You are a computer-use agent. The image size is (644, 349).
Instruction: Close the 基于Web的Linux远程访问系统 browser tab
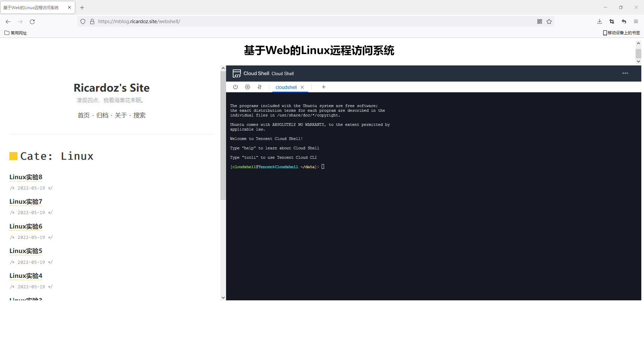click(x=69, y=7)
